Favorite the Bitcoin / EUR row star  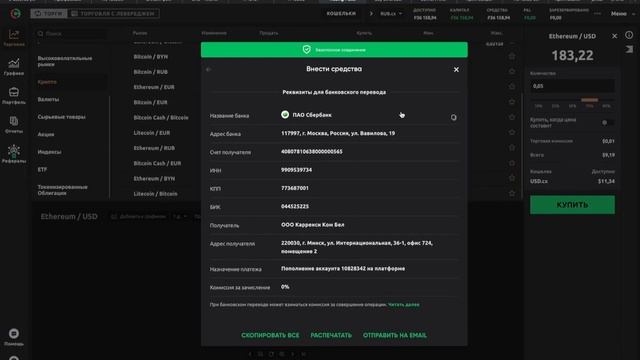click(512, 102)
